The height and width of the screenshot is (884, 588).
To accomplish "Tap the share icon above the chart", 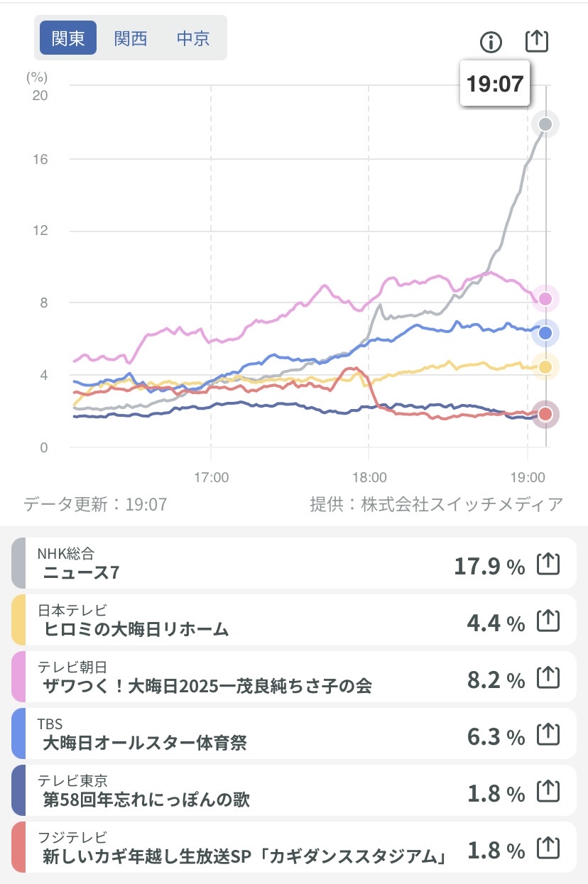I will coord(537,41).
